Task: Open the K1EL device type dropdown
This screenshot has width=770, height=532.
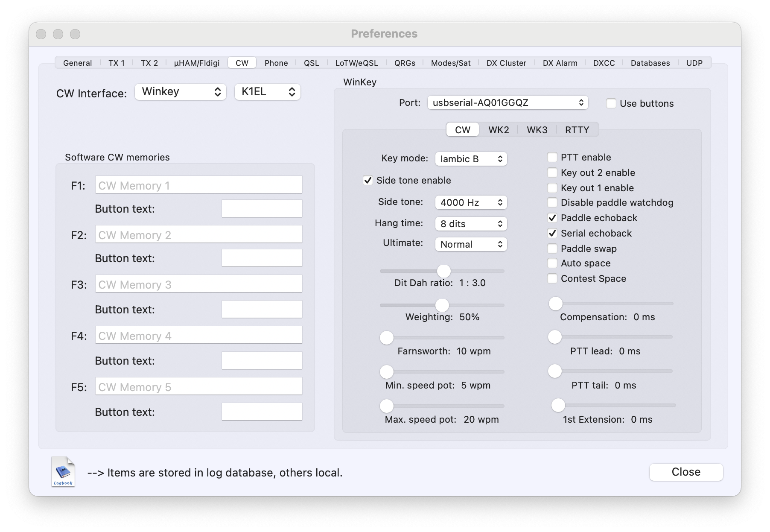Action: pyautogui.click(x=268, y=92)
